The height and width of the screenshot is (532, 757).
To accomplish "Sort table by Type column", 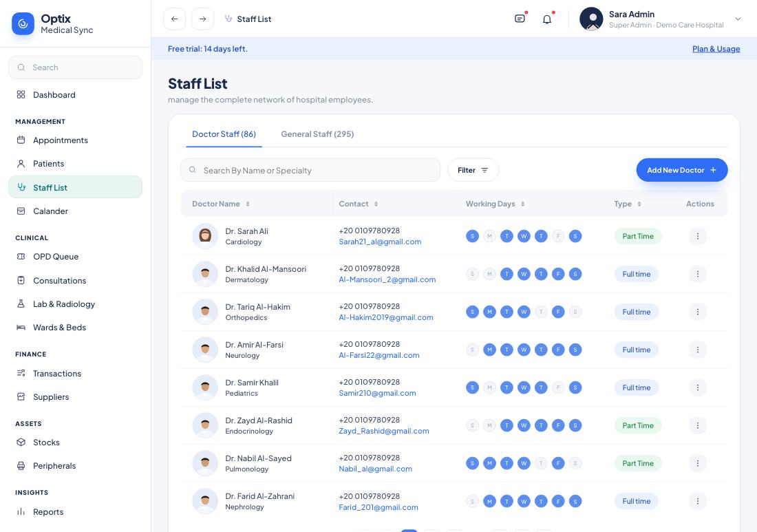I will click(639, 204).
